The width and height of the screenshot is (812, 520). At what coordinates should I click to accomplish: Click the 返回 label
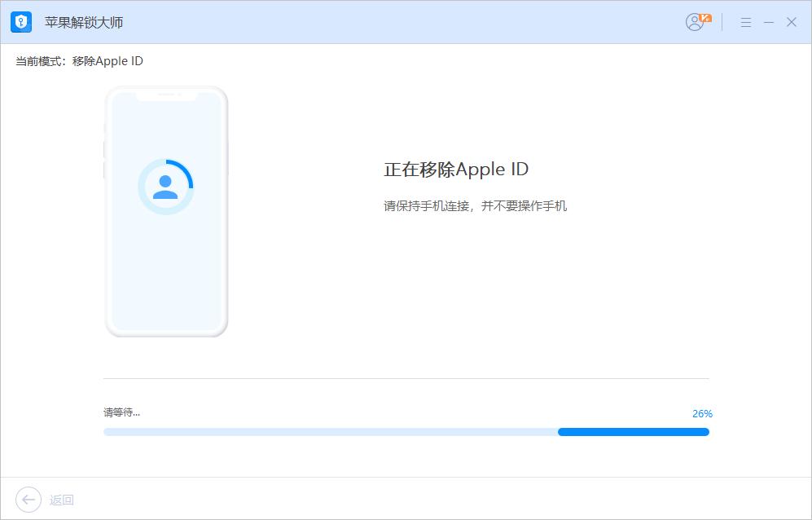point(62,500)
